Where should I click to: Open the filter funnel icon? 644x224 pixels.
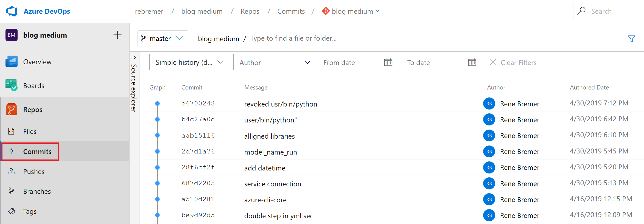[632, 39]
